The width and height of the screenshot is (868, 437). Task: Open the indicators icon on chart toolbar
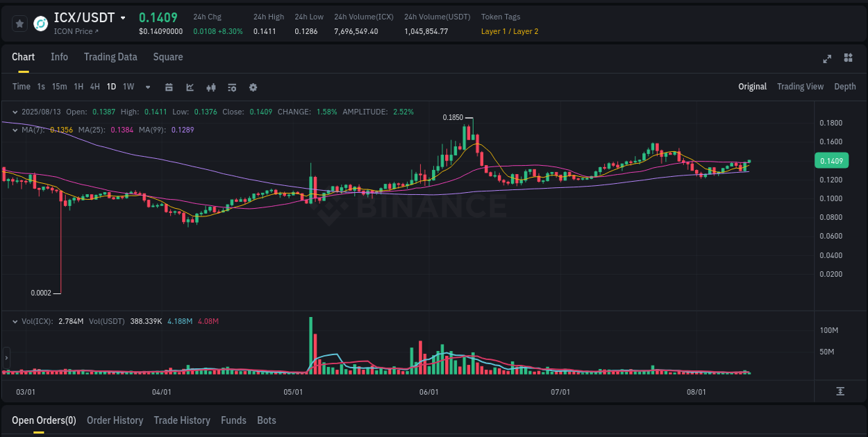pos(231,87)
